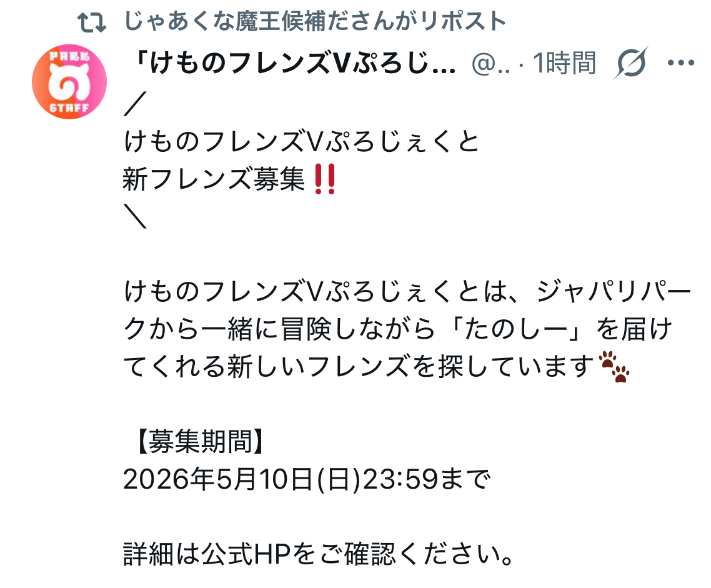Open the 「けものフレンズVぷろじ… display name
The width and height of the screenshot is (711, 588).
(294, 62)
